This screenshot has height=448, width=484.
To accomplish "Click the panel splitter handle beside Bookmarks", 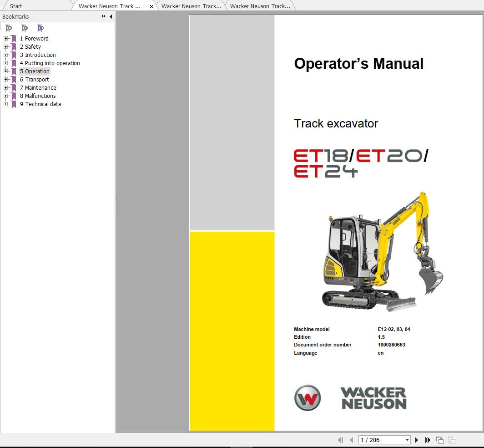I will [x=118, y=205].
